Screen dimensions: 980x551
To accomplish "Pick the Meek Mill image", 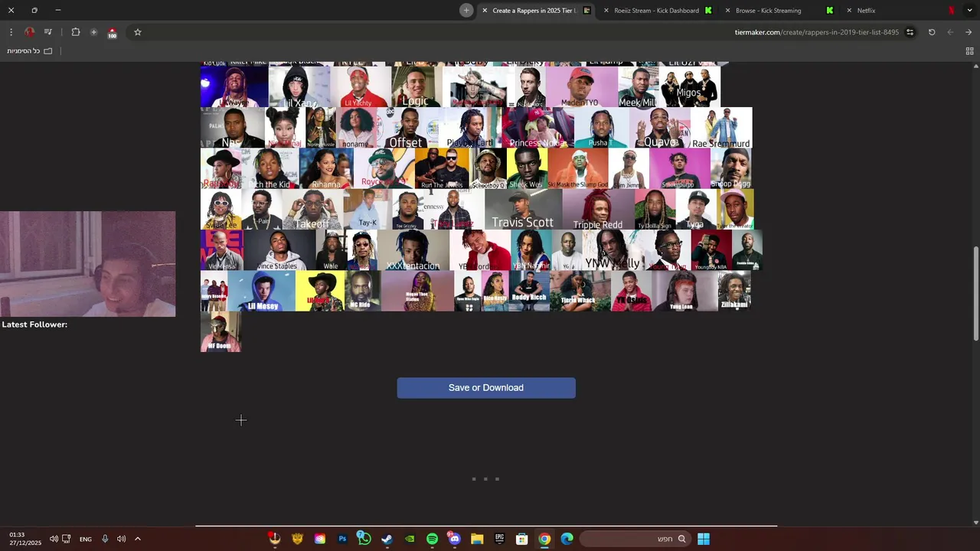I will pyautogui.click(x=639, y=87).
